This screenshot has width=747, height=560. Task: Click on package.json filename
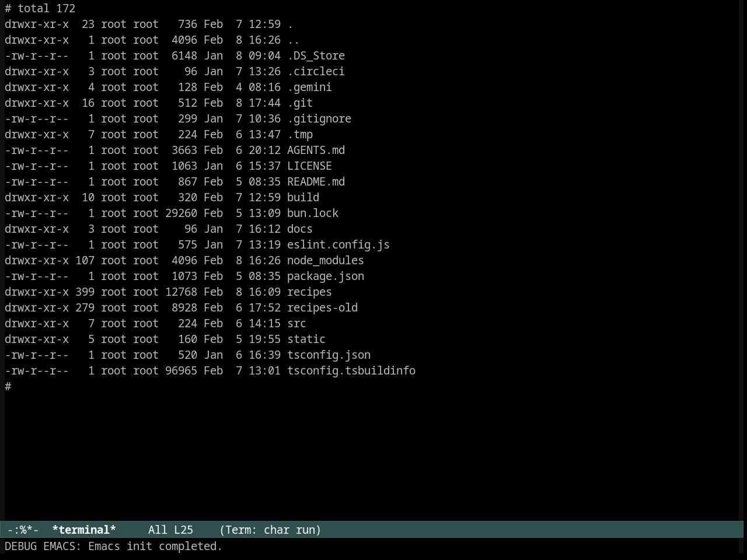tap(326, 276)
